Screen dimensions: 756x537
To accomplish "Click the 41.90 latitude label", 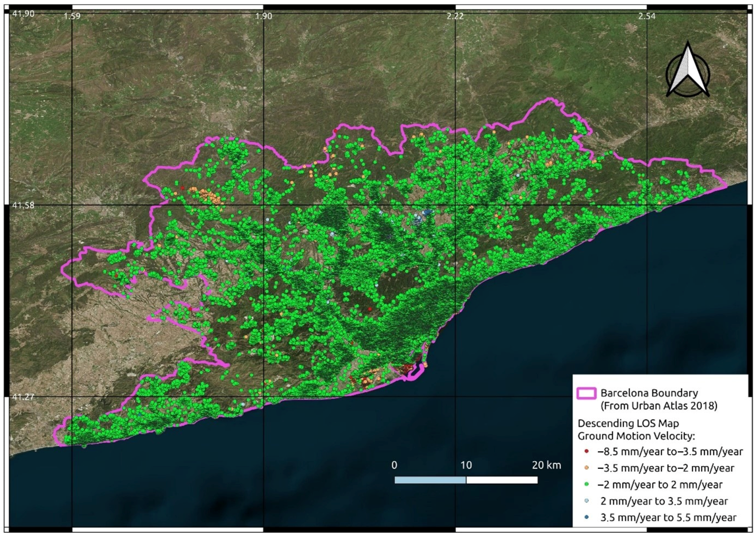I will pyautogui.click(x=23, y=14).
